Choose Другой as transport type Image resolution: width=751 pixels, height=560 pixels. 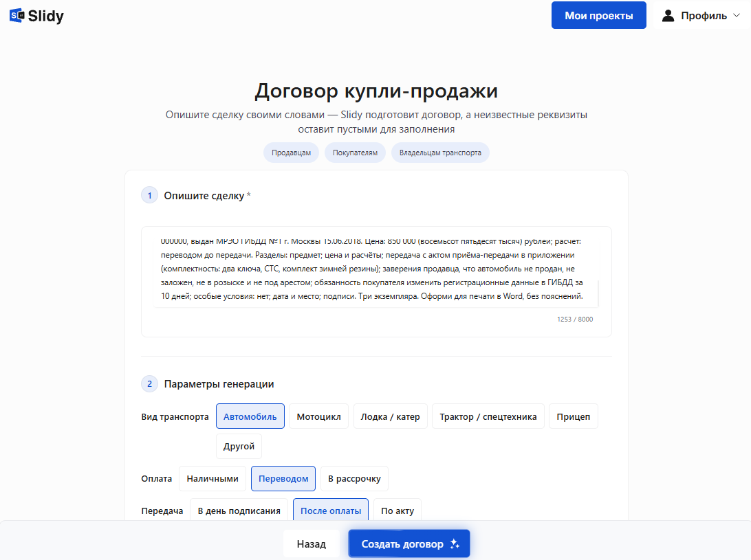pyautogui.click(x=239, y=446)
